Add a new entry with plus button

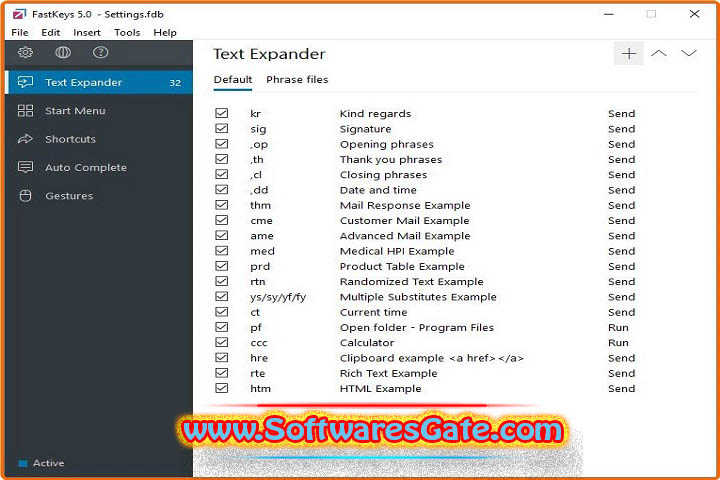[629, 53]
